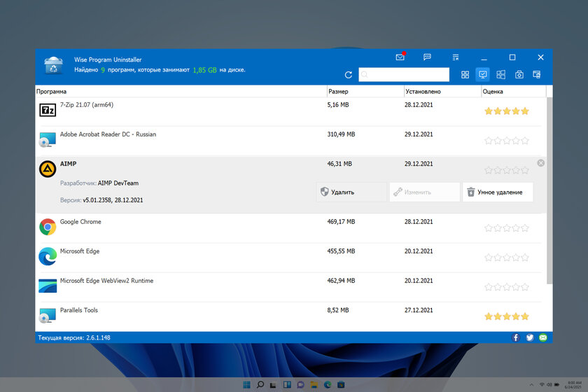Rate Microsoft Edge using its stars

click(x=507, y=258)
